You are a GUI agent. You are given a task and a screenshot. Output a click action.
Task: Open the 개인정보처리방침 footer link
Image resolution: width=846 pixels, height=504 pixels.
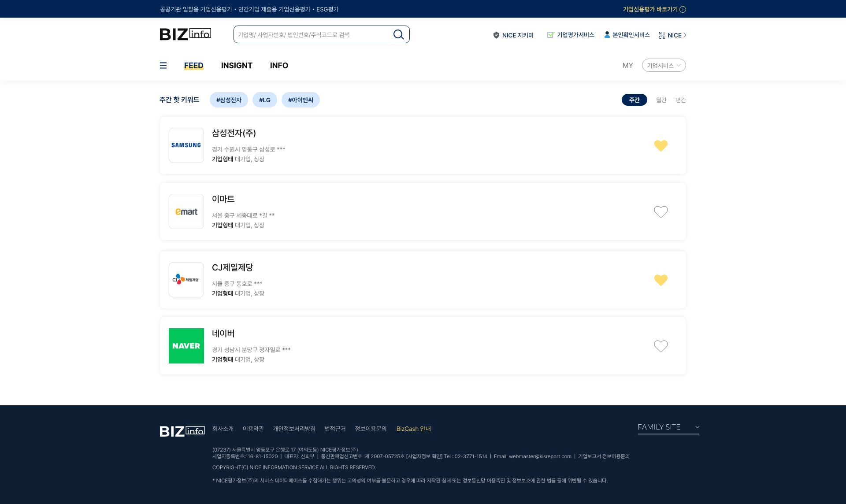click(x=294, y=429)
